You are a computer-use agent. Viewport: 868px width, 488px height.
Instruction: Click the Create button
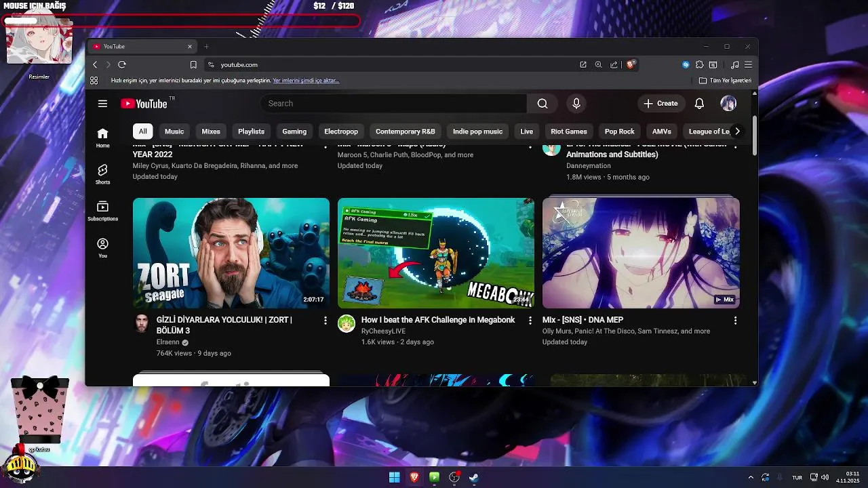pyautogui.click(x=660, y=104)
